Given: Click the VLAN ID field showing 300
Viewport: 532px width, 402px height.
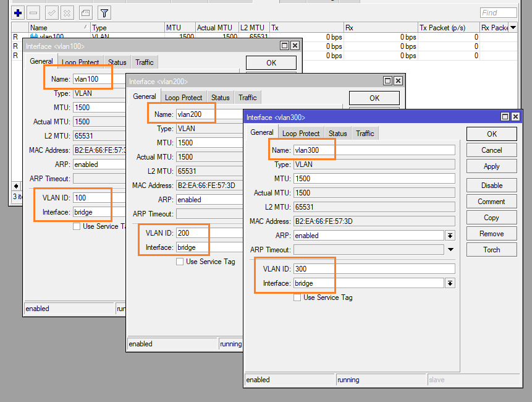Looking at the screenshot, I should pos(374,269).
